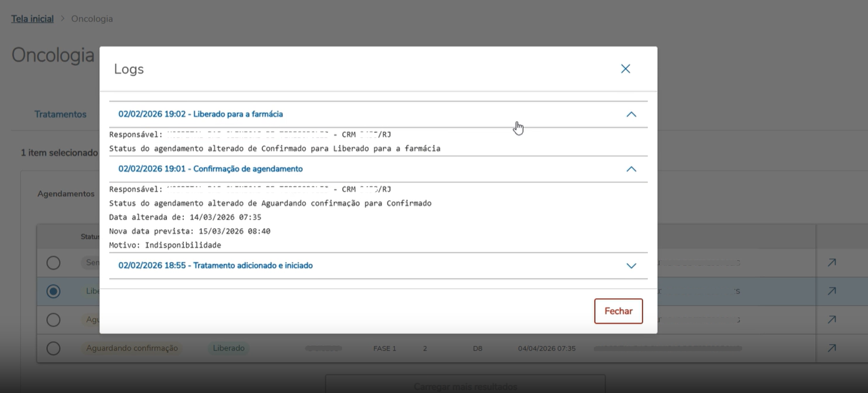Click 'Oncologia' breadcrumb text
Viewport: 868px width, 393px height.
click(x=92, y=19)
